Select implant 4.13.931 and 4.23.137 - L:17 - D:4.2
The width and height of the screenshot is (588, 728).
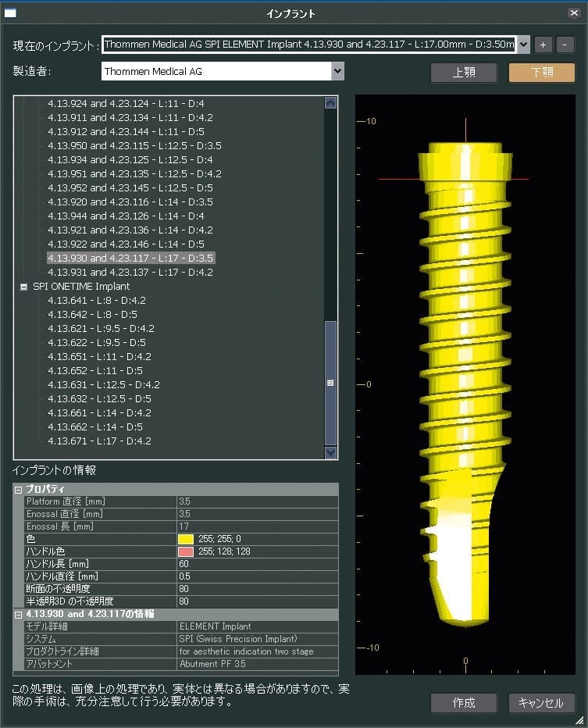pyautogui.click(x=130, y=273)
